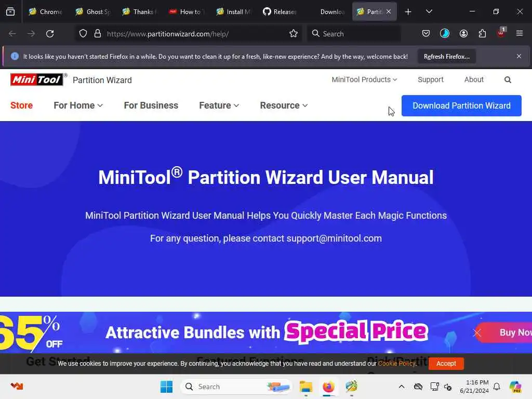532x399 pixels.
Task: Switch to the Install M tab
Action: (x=233, y=11)
